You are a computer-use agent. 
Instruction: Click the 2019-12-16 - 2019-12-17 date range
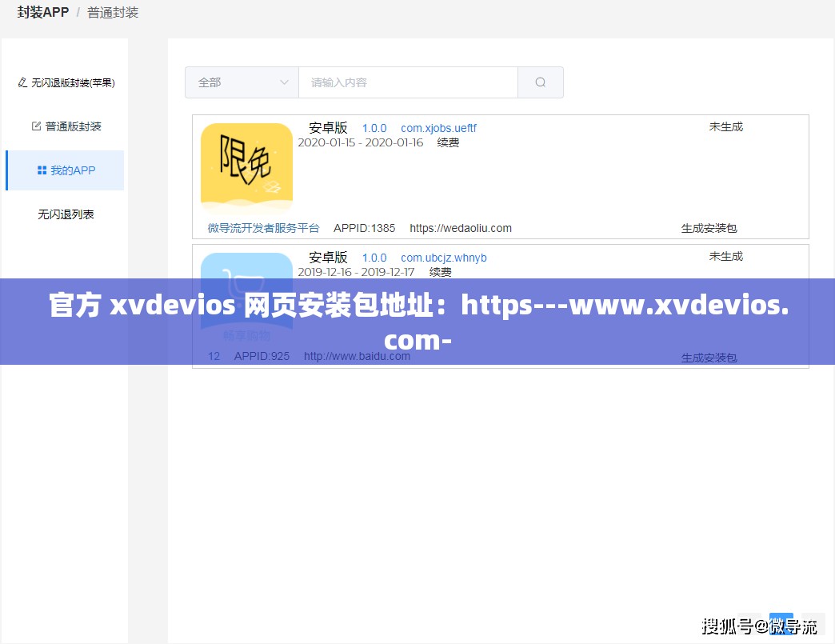(356, 272)
